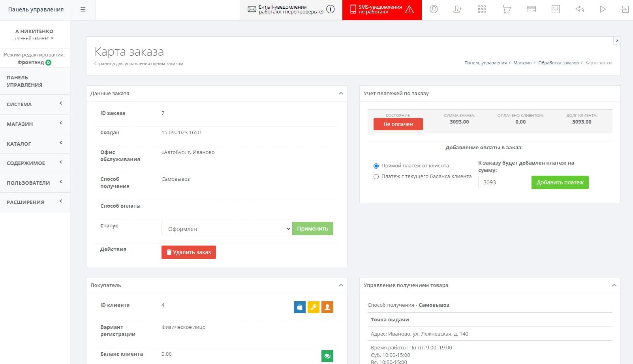Expand the 'Магазин' sidebar menu
The height and width of the screenshot is (364, 633).
(35, 124)
